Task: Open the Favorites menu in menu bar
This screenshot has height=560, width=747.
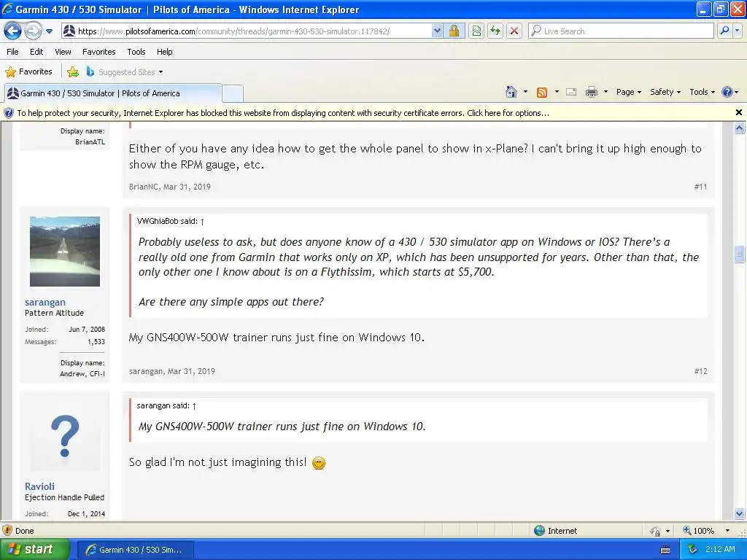Action: click(98, 52)
